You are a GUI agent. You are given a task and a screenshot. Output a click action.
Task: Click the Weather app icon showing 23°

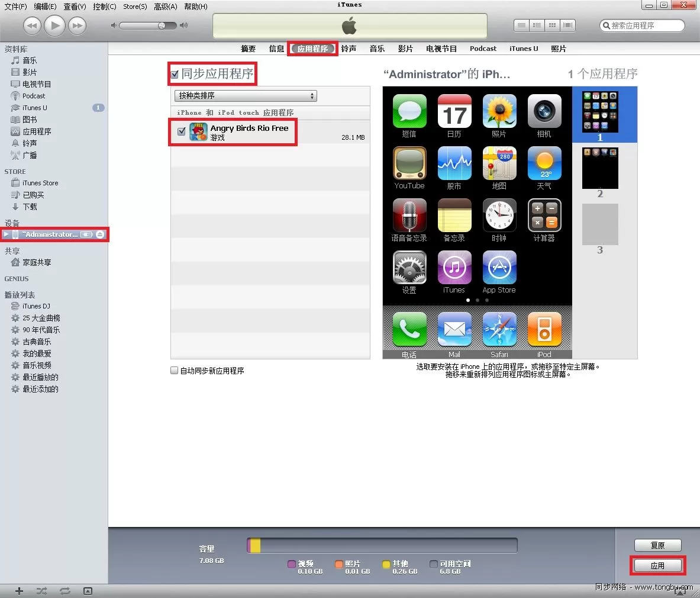tap(544, 163)
